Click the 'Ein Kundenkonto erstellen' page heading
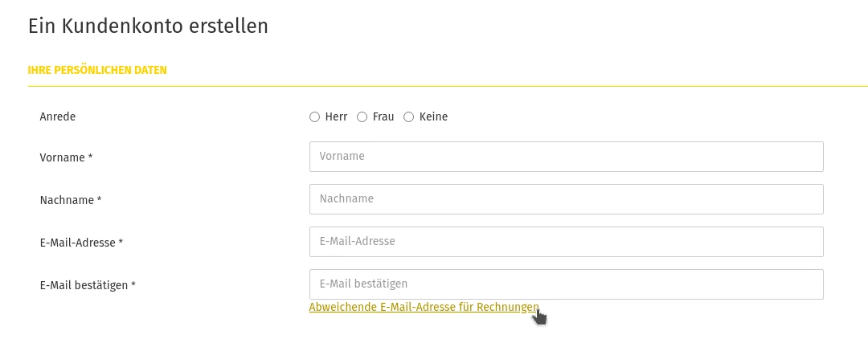The image size is (868, 339). pyautogui.click(x=148, y=26)
